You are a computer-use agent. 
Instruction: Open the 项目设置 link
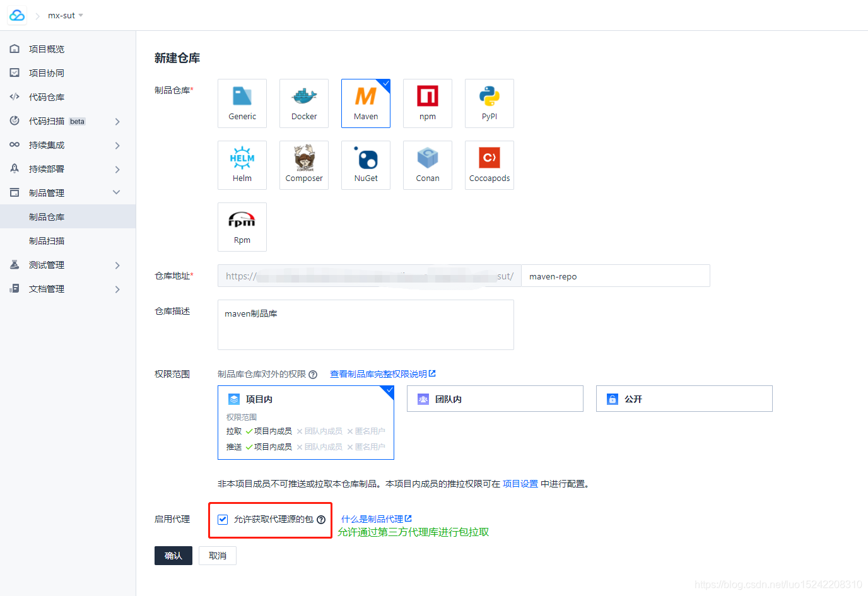[520, 484]
